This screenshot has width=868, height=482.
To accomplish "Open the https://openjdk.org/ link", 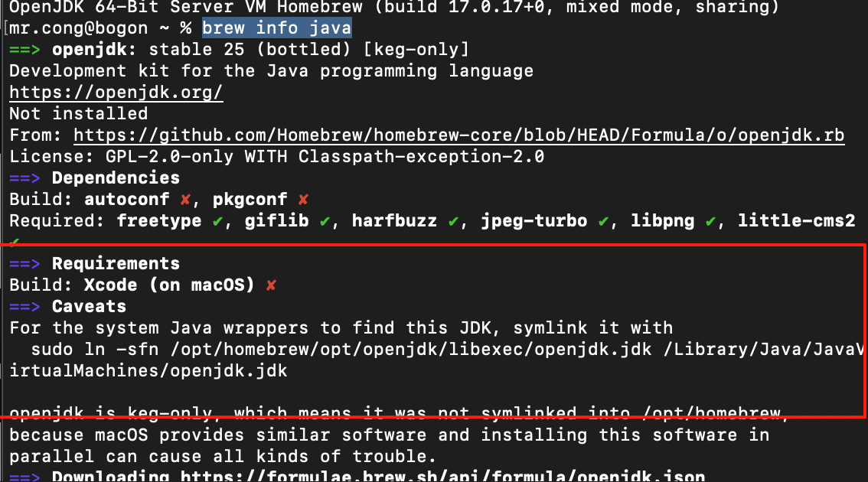I will point(116,92).
